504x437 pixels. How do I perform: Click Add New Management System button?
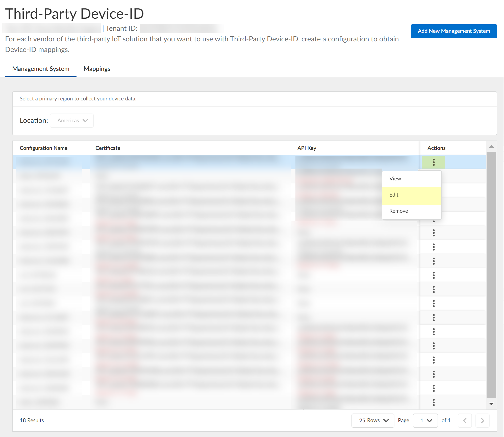(x=453, y=31)
